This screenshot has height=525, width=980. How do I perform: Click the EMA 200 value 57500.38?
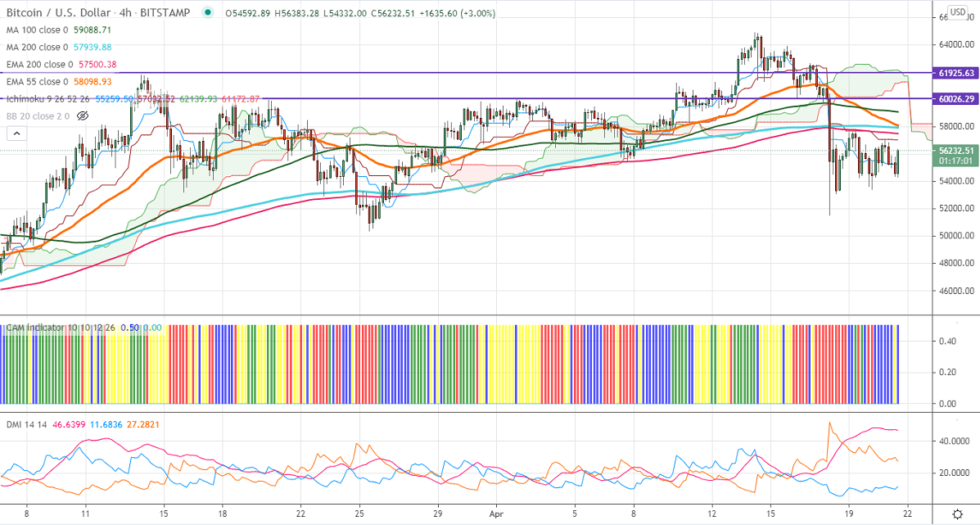(98, 65)
